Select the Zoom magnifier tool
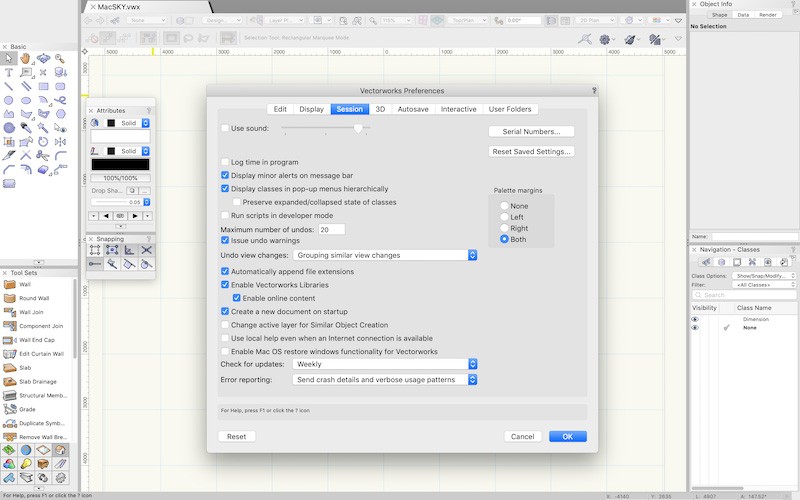This screenshot has width=800, height=500. tap(60, 59)
